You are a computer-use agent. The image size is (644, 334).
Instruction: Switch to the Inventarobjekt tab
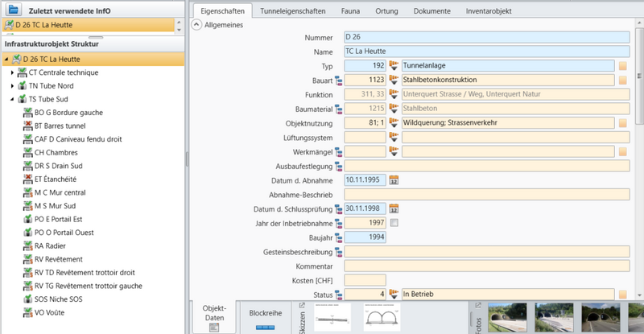(x=489, y=11)
